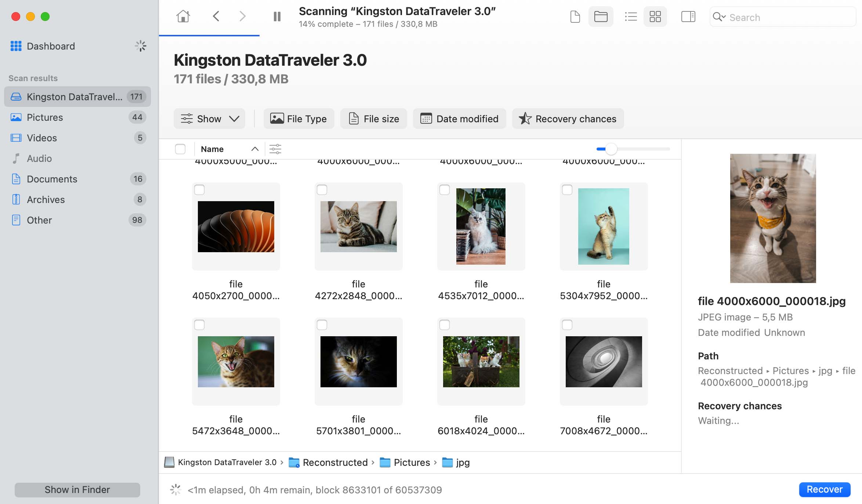Click the pause scan icon
The height and width of the screenshot is (504, 862).
click(276, 16)
